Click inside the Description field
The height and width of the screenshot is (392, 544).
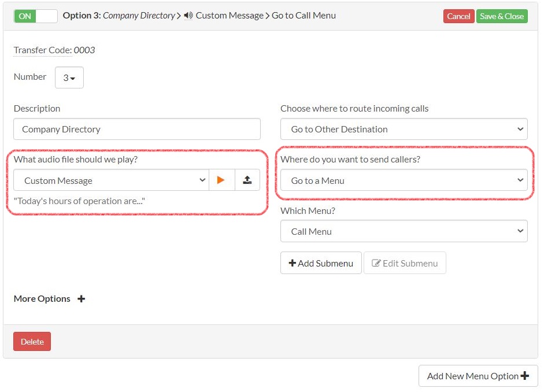pos(136,129)
